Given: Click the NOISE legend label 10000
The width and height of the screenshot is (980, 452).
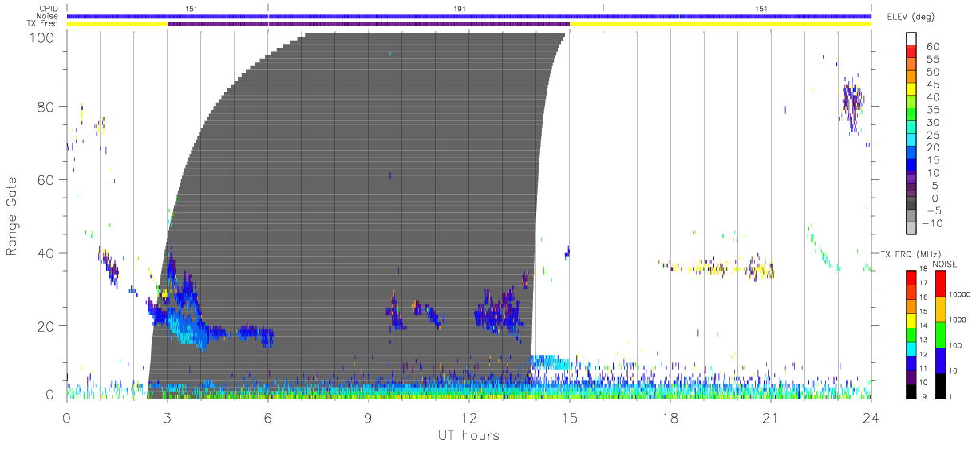Looking at the screenshot, I should (x=960, y=294).
